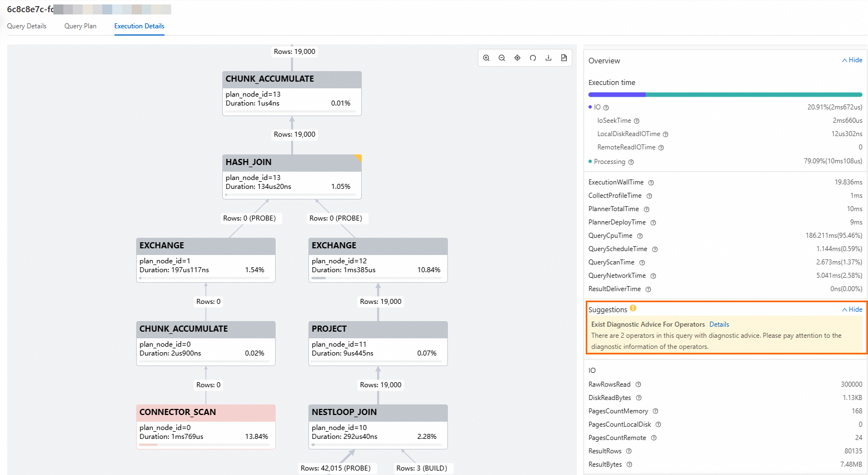
Task: Select CHUNK_ACCUMULATE node with plan_node_id=13
Action: point(292,93)
